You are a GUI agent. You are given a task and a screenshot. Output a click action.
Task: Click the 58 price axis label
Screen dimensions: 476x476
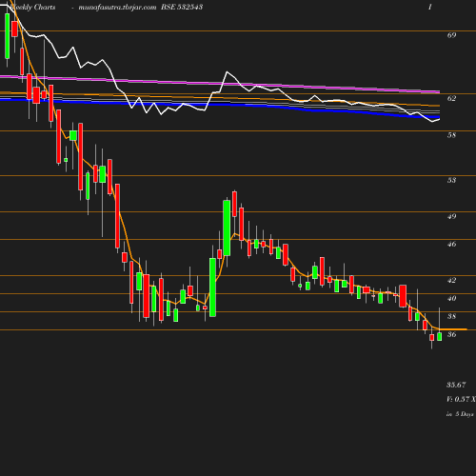pos(451,135)
